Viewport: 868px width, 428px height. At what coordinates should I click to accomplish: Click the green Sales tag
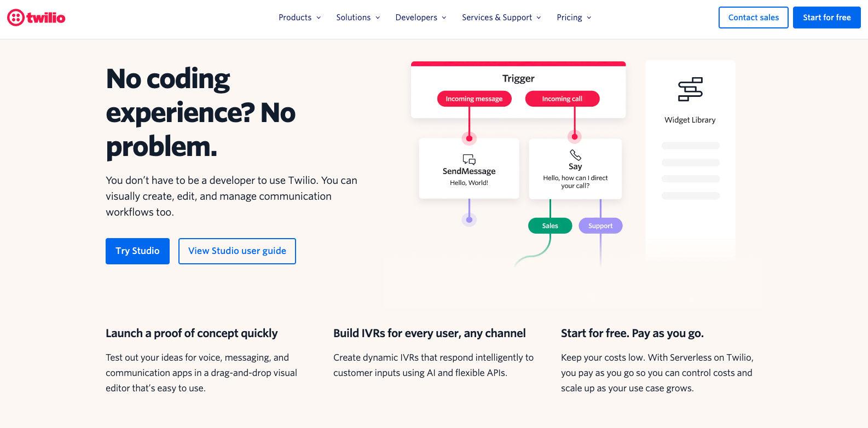coord(550,226)
